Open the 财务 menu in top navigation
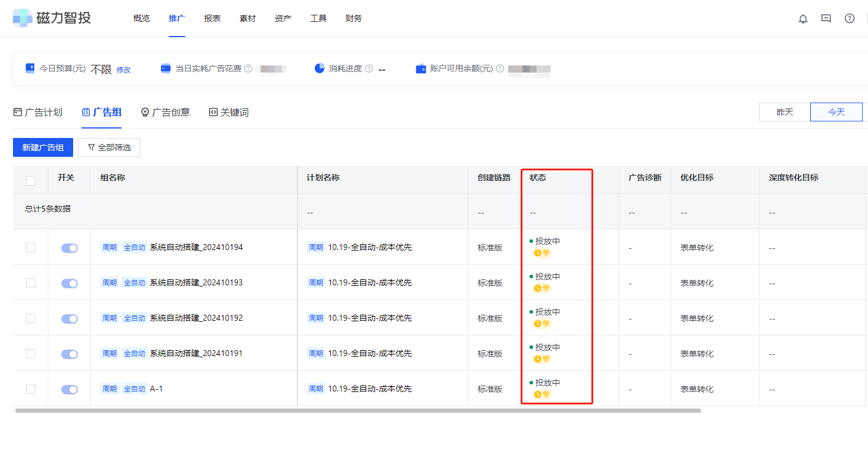Screen dimensions: 868x451 tap(353, 18)
